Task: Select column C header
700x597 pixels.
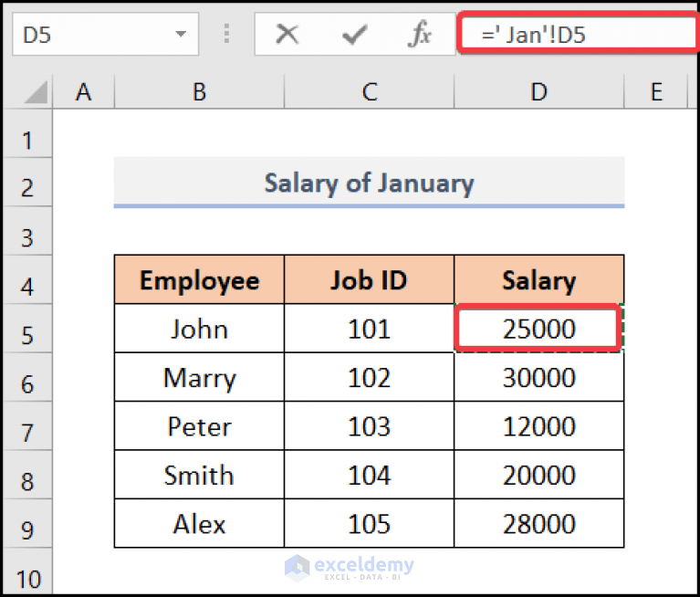Action: pyautogui.click(x=370, y=92)
